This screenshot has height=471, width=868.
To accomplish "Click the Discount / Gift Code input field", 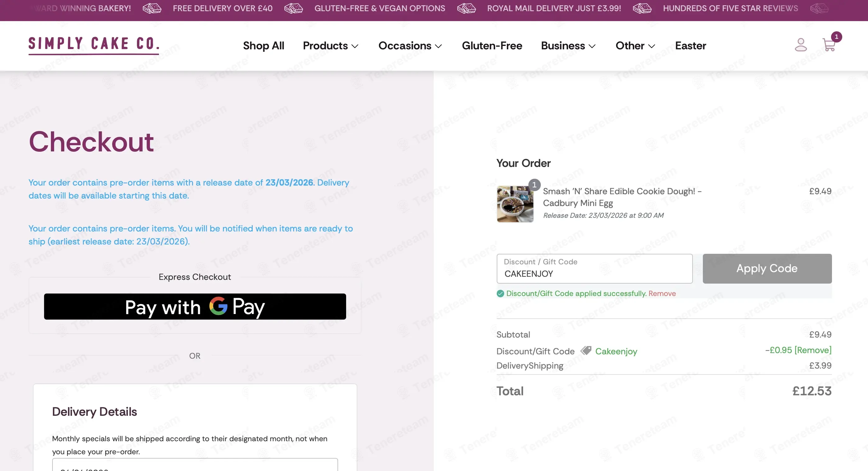I will (594, 268).
